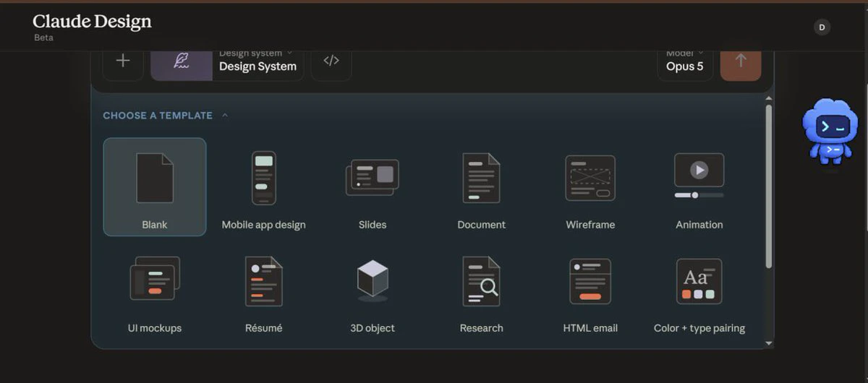Screen dimensions: 868x383
Task: Select the 3D object template icon
Action: pyautogui.click(x=373, y=280)
